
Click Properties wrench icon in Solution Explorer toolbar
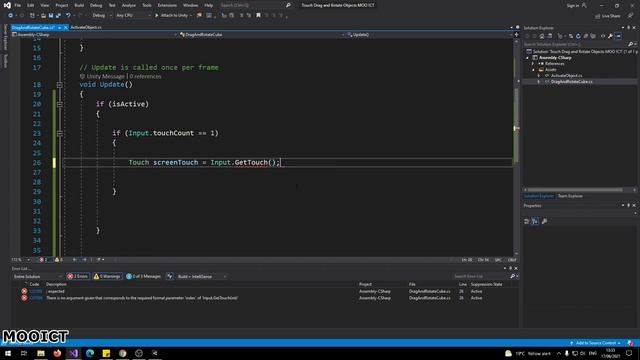[x=611, y=36]
